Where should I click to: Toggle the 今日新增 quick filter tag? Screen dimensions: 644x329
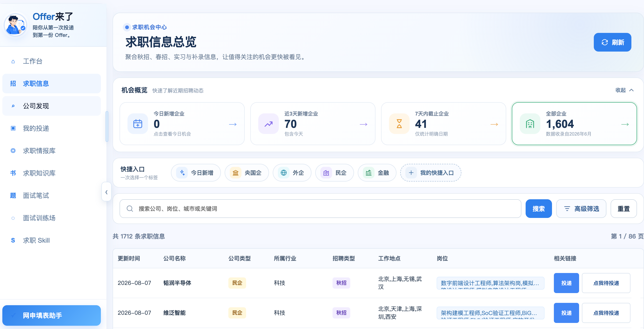(196, 173)
